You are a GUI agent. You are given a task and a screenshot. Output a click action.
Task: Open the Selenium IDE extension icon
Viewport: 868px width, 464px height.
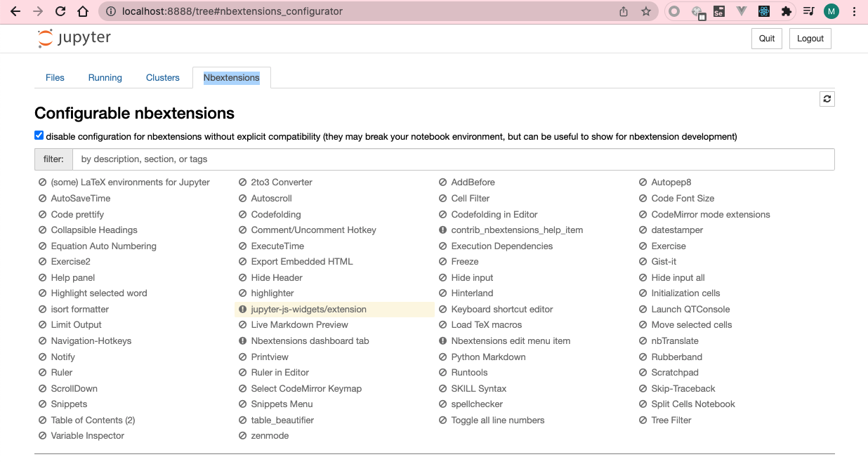[718, 12]
